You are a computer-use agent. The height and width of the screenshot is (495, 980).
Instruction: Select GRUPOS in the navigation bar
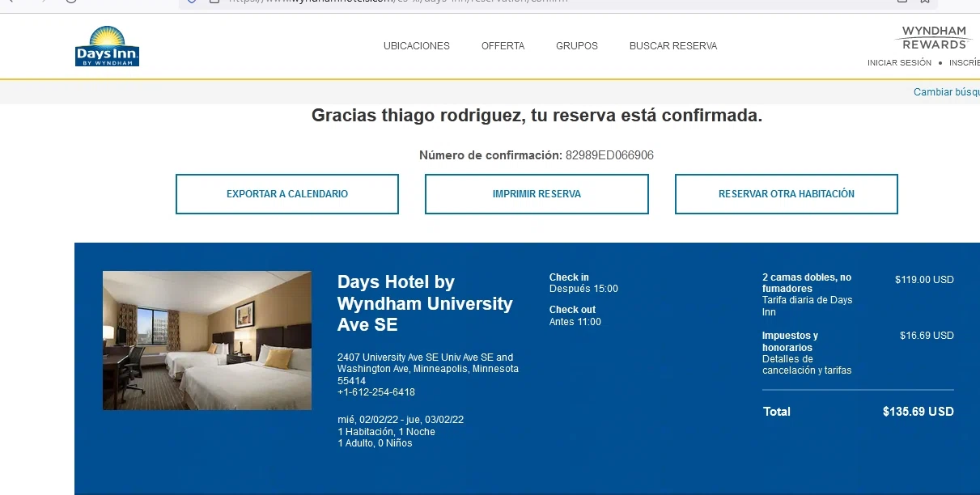pos(577,46)
